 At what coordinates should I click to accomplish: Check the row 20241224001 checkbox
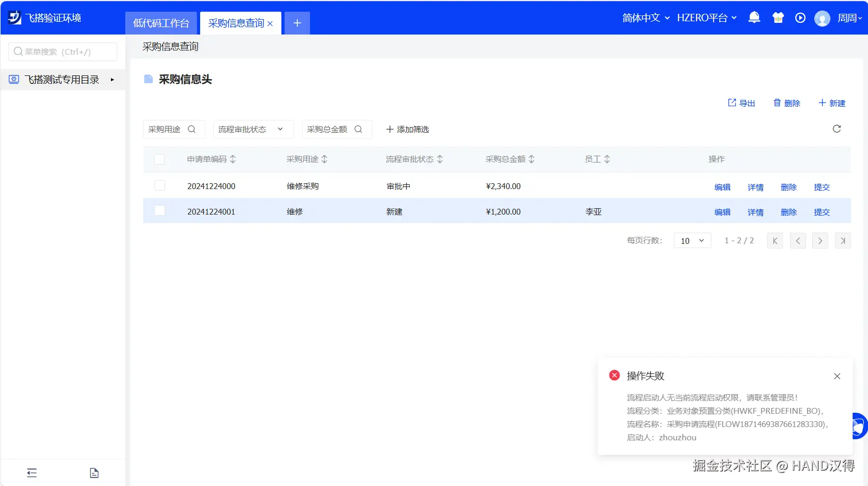click(160, 211)
